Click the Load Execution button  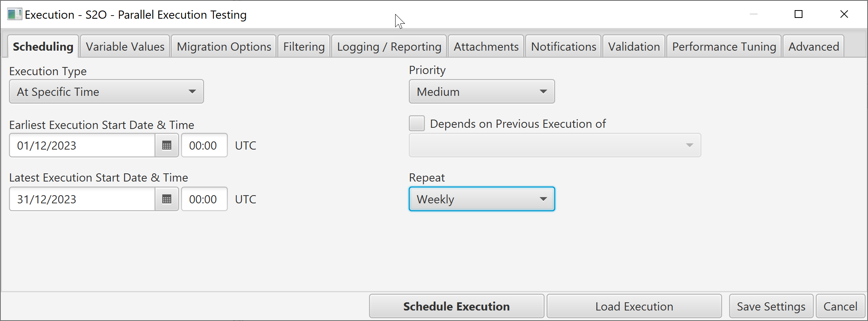(x=634, y=306)
